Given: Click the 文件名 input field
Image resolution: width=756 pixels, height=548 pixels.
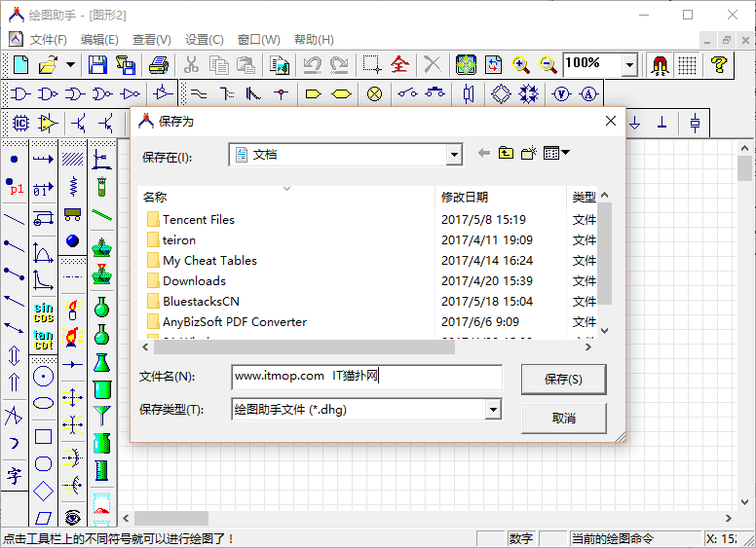Looking at the screenshot, I should (x=367, y=377).
